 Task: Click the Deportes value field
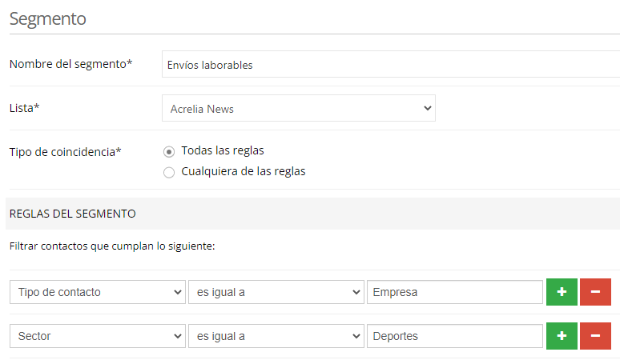click(455, 336)
